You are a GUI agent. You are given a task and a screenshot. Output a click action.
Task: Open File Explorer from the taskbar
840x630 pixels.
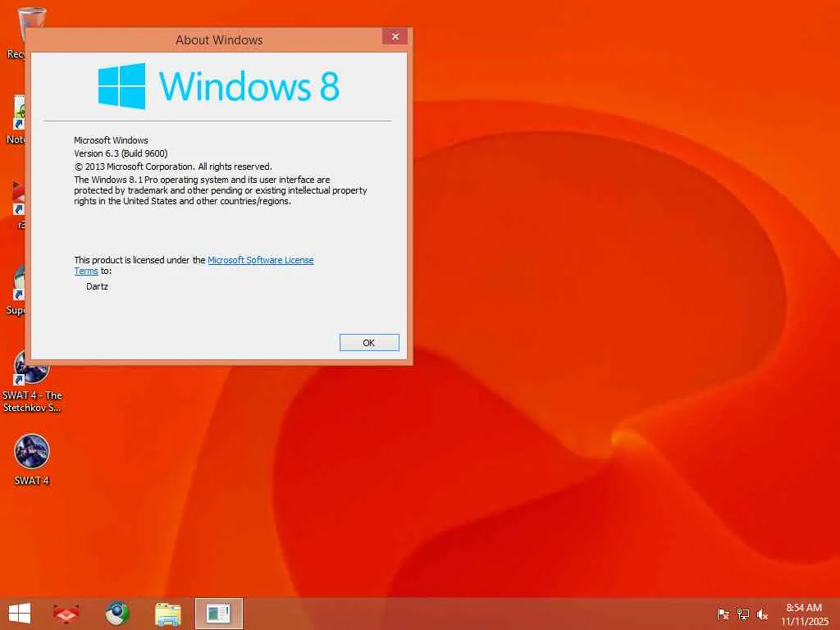[167, 614]
